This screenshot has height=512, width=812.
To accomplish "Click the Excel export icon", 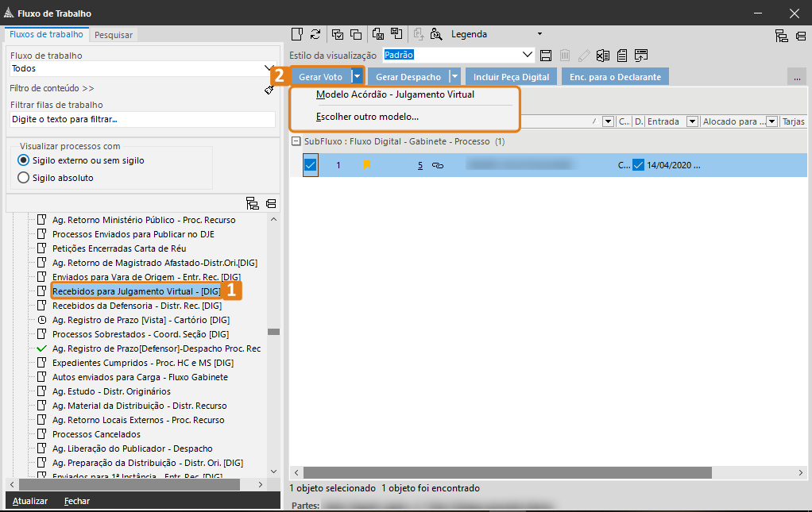I will [603, 56].
